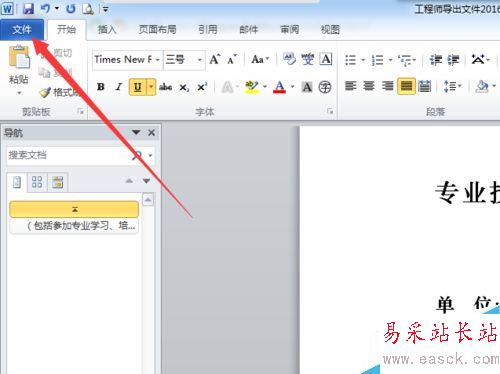Toggle Superscript formatting
500x374 pixels.
(x=202, y=87)
